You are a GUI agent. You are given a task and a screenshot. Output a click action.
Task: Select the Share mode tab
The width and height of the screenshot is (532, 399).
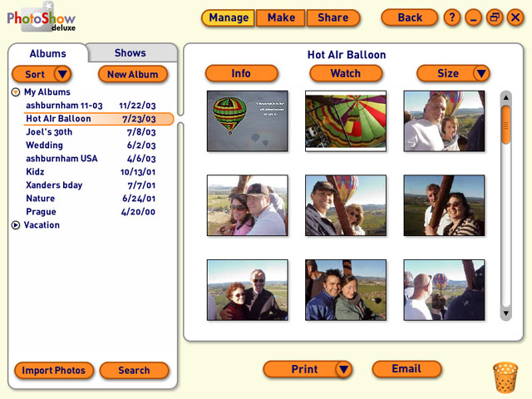tap(332, 17)
